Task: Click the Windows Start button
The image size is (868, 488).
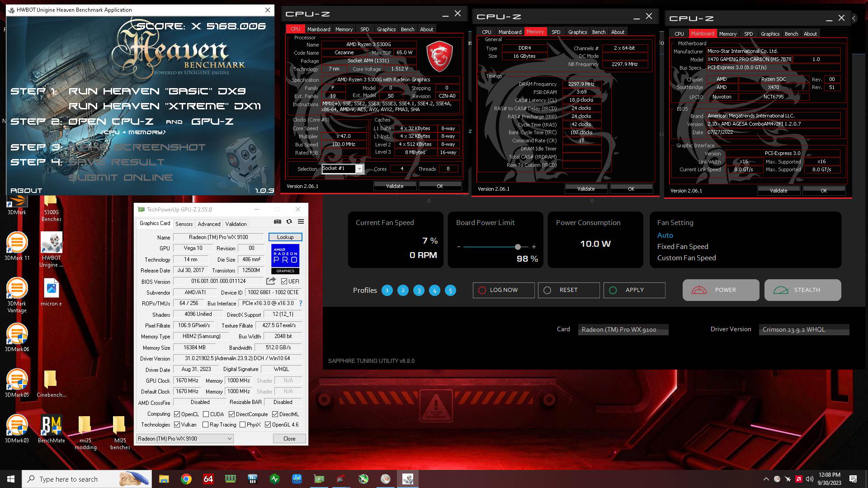Action: (x=11, y=479)
